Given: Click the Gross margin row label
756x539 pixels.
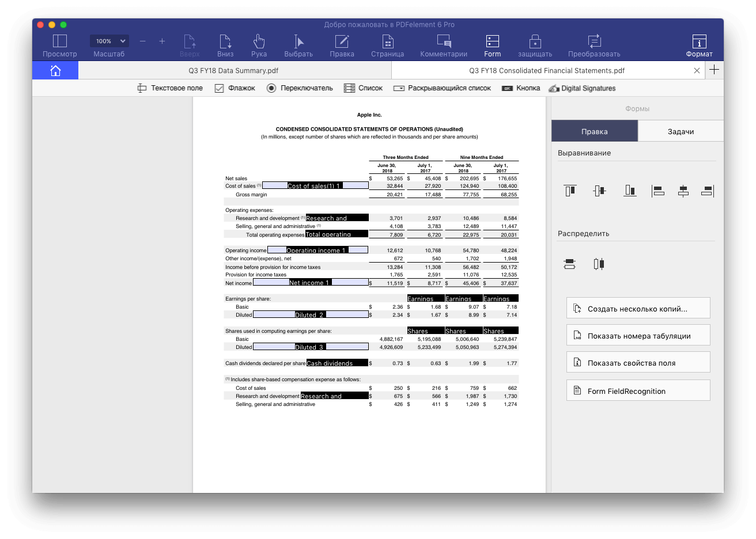Looking at the screenshot, I should [x=251, y=195].
